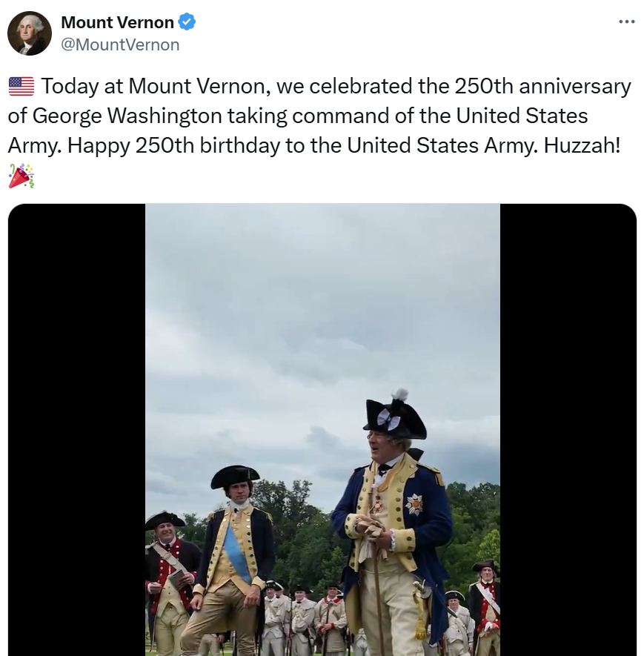This screenshot has height=656, width=644.
Task: Click the party popper emoji
Action: pyautogui.click(x=21, y=176)
